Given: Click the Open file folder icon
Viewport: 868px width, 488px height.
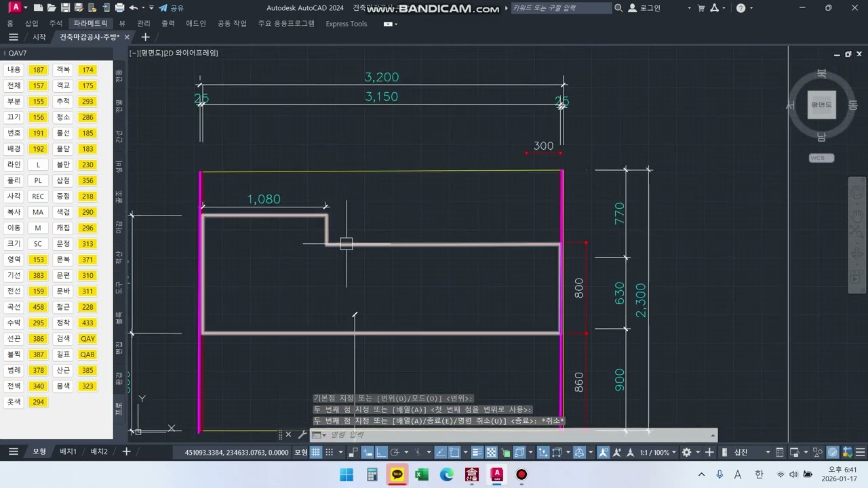Looking at the screenshot, I should (52, 8).
